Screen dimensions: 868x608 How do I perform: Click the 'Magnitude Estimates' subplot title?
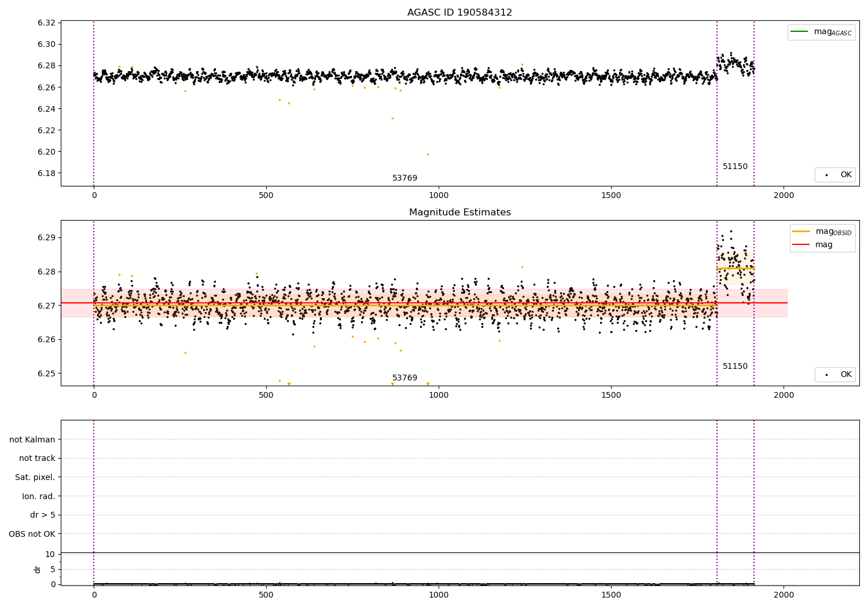(x=459, y=213)
